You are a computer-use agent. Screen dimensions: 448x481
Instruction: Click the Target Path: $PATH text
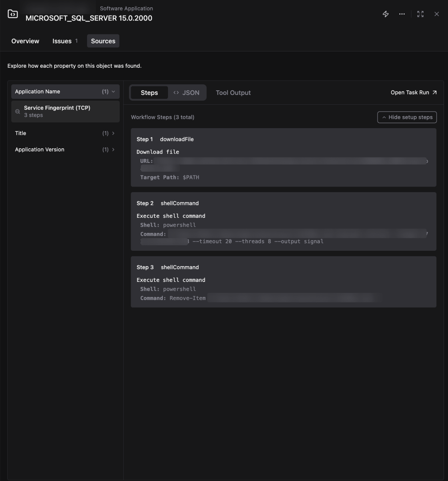tap(170, 177)
